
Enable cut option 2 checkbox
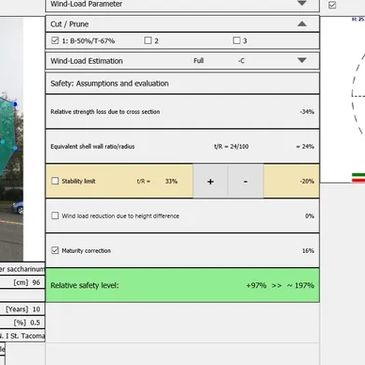[148, 41]
